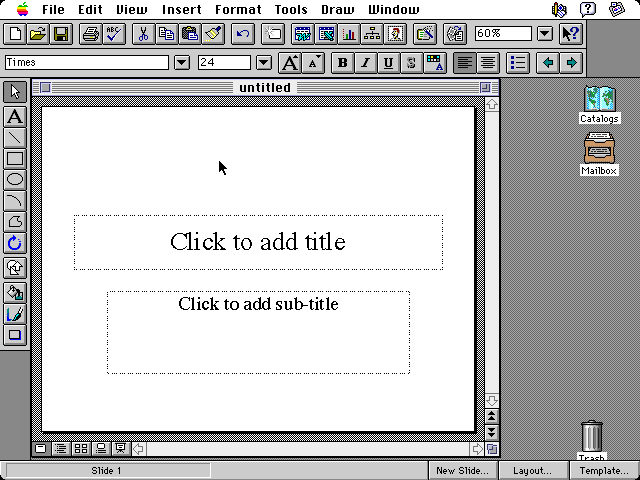Select the Freeform shape tool

(x=15, y=222)
